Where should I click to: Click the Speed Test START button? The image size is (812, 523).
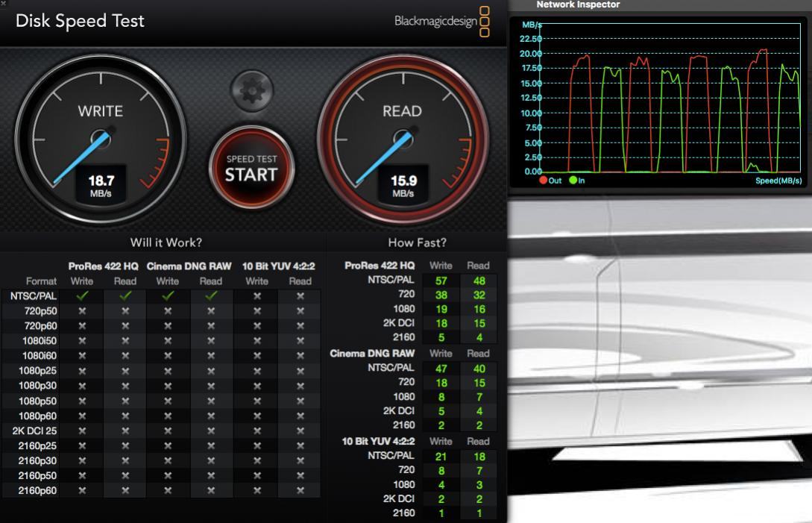pos(252,168)
